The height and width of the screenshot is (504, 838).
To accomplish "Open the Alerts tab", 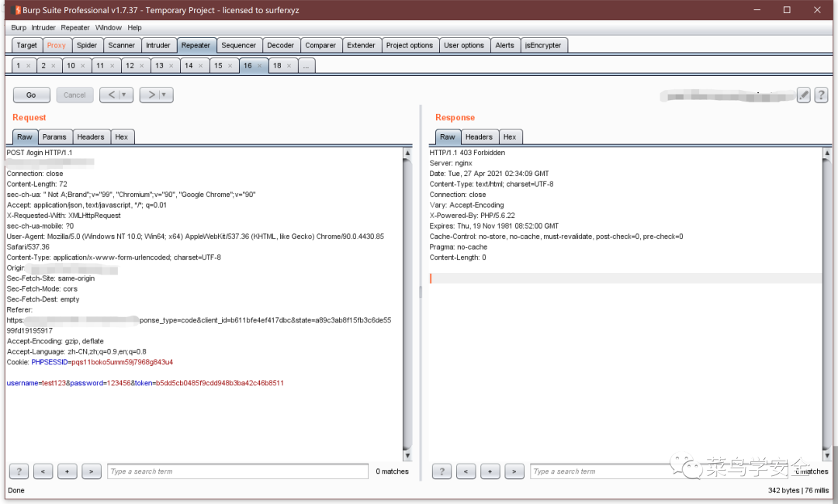I will 504,46.
